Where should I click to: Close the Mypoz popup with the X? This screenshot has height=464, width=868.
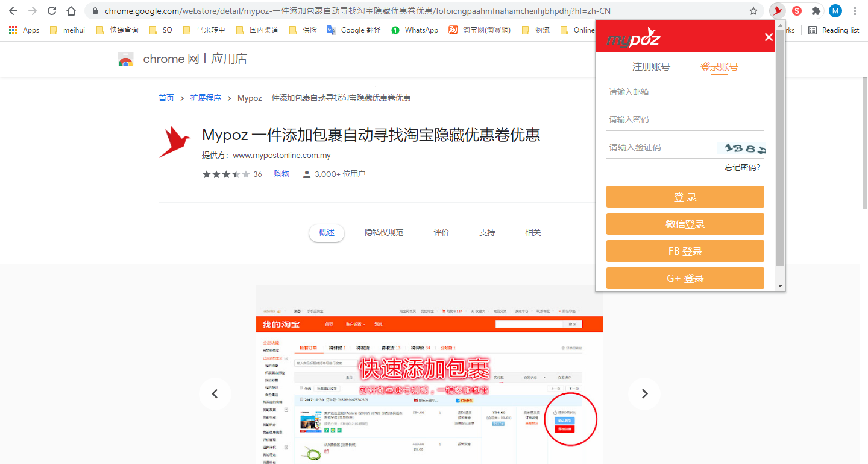pos(769,37)
